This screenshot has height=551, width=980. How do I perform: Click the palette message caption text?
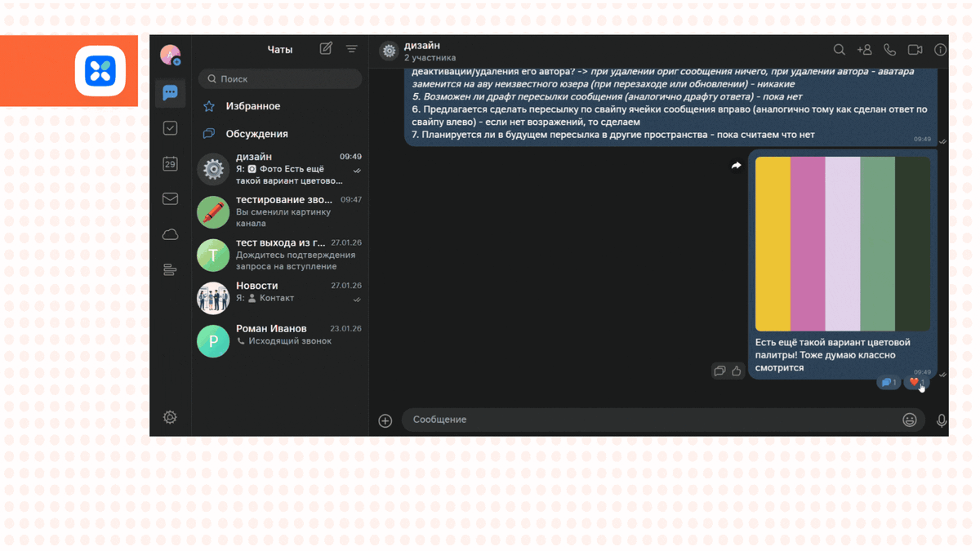(x=832, y=355)
